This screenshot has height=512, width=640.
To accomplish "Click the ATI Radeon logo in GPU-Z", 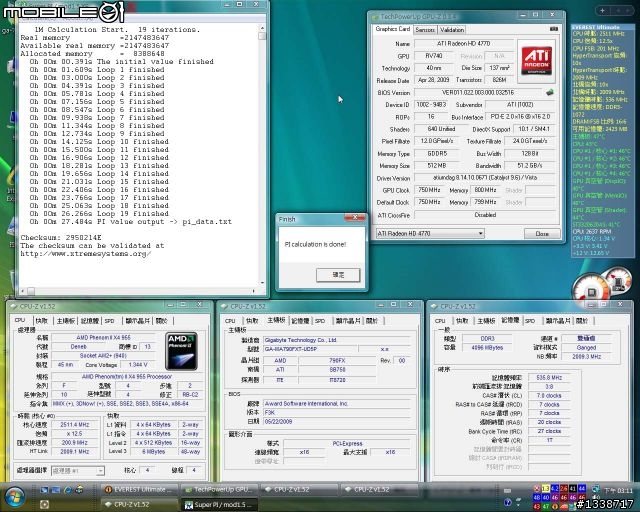I will pyautogui.click(x=537, y=60).
